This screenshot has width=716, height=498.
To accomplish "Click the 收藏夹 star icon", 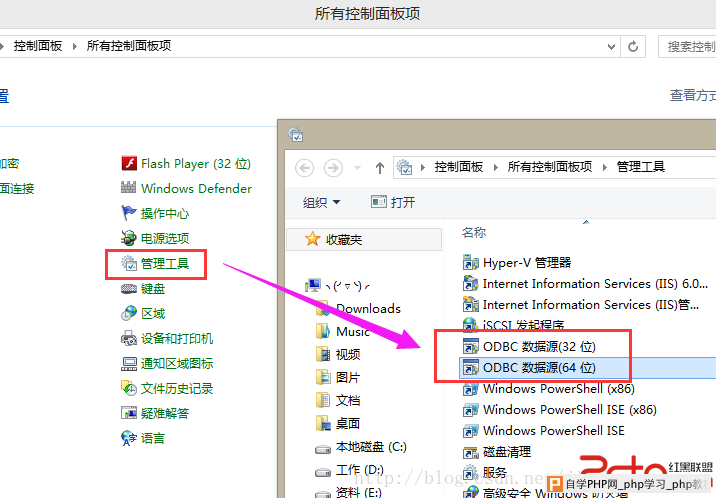I will point(313,239).
